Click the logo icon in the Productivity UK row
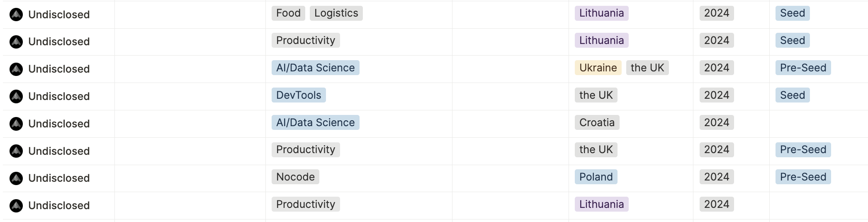This screenshot has width=868, height=222. coord(16,151)
